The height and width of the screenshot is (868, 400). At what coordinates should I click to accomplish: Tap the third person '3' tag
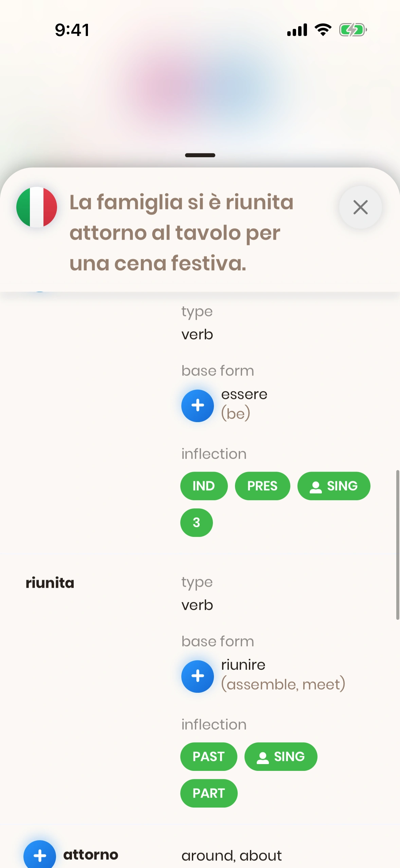pos(197,523)
